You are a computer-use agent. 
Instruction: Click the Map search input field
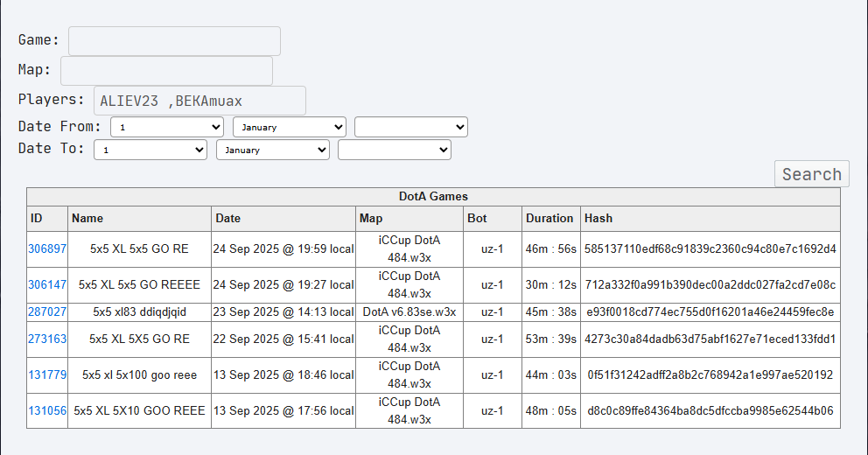click(x=166, y=71)
